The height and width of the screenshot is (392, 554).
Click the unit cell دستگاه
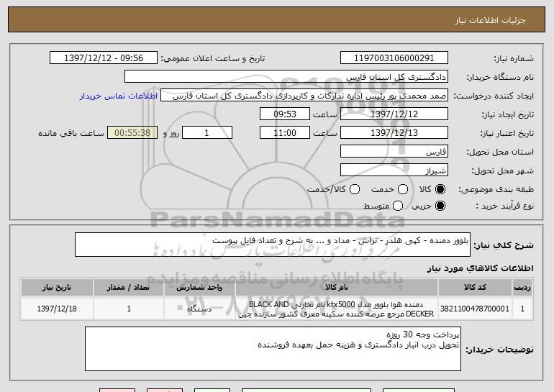point(199,309)
